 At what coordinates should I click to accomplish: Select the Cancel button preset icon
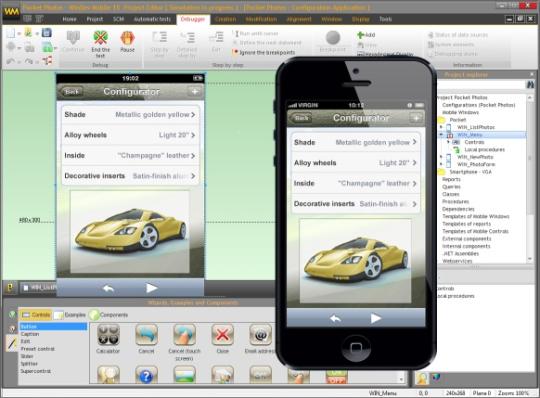pos(146,335)
